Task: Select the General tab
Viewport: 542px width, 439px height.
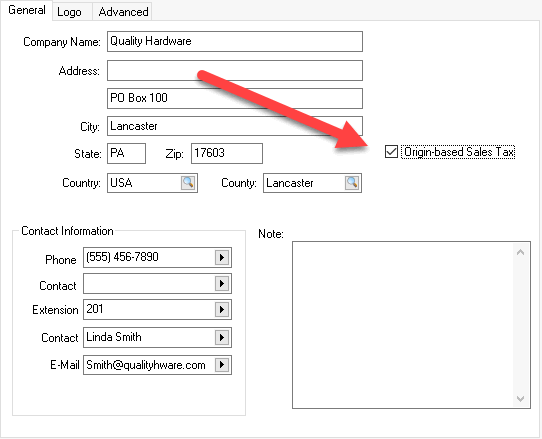Action: 27,10
